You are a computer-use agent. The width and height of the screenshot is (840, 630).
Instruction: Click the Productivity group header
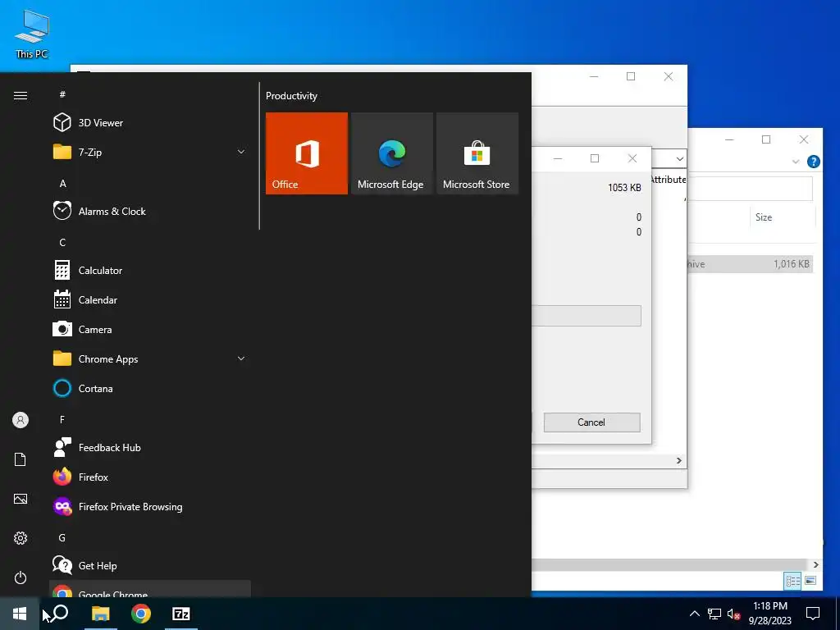click(291, 96)
